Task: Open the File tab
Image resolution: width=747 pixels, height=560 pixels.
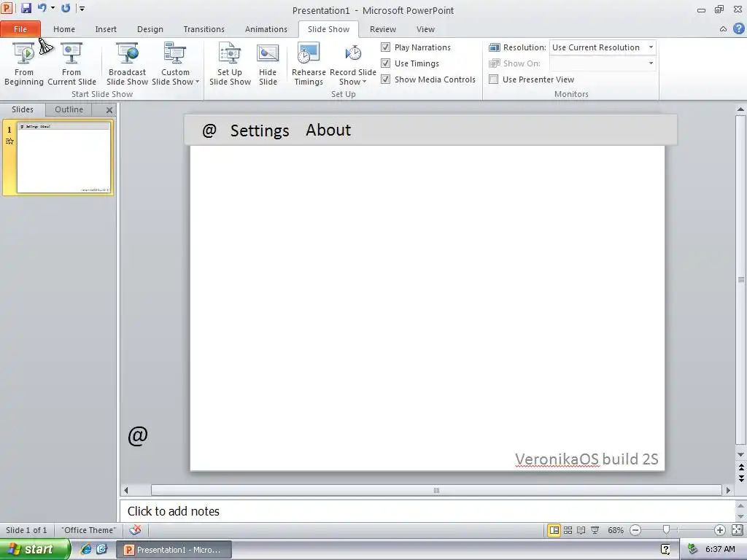Action: pos(20,29)
